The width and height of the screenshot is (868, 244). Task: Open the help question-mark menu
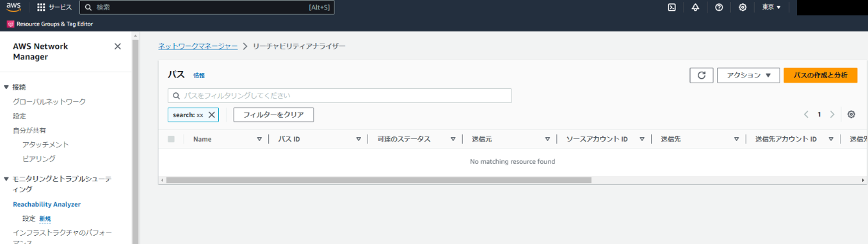click(x=719, y=7)
